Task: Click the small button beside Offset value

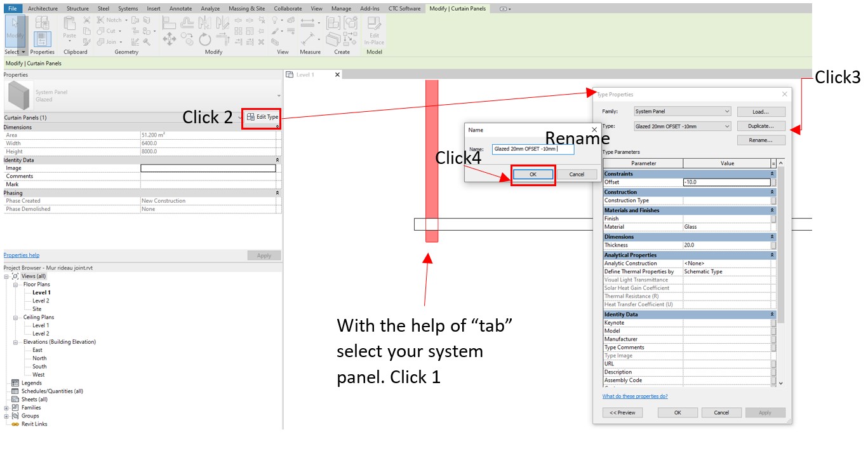Action: click(773, 182)
